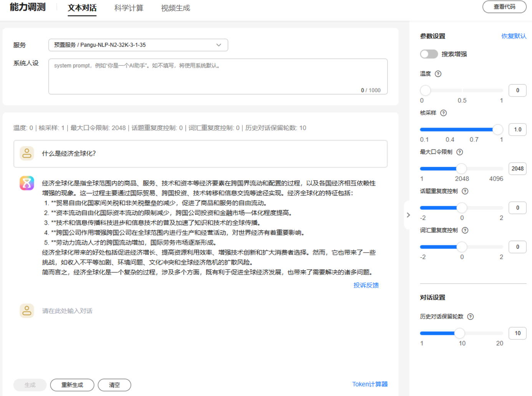The image size is (532, 396).
Task: Collapse the parameter settings side panel
Action: coord(408,215)
